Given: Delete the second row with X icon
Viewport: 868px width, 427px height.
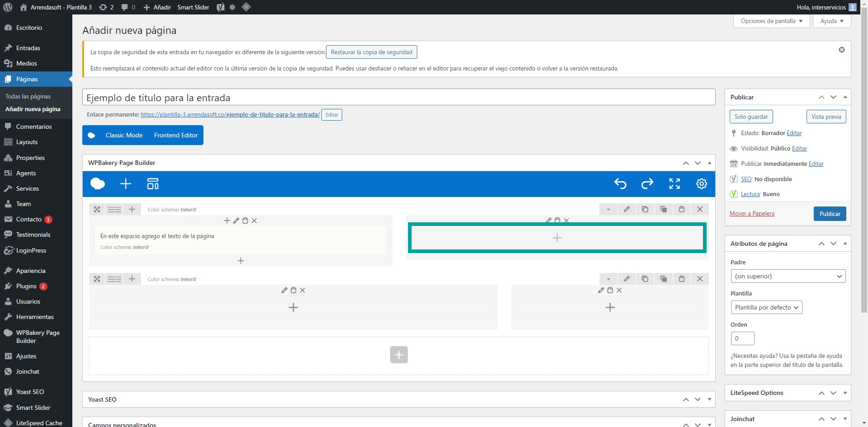Looking at the screenshot, I should pyautogui.click(x=700, y=279).
